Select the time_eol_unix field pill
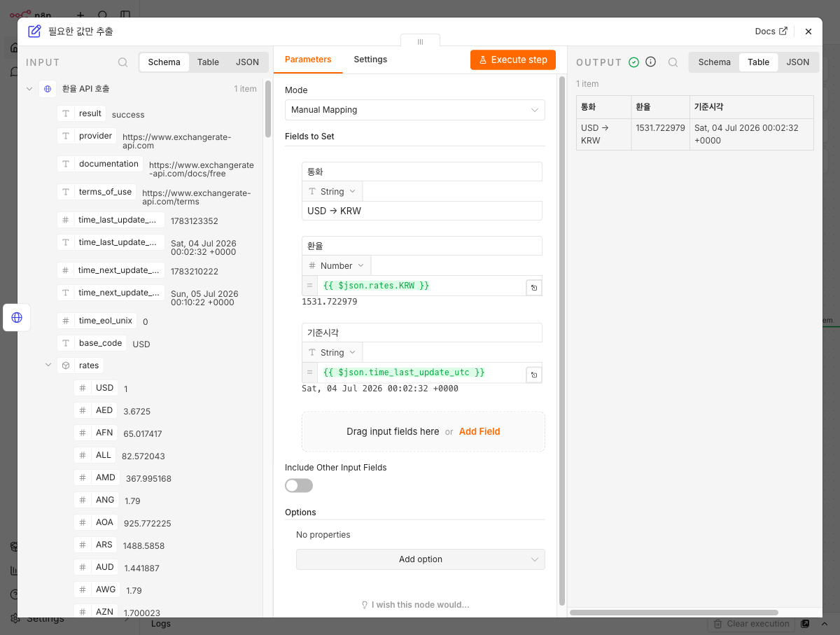The height and width of the screenshot is (635, 840). pos(97,321)
